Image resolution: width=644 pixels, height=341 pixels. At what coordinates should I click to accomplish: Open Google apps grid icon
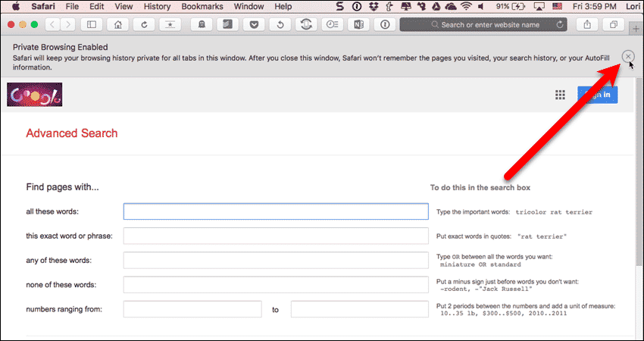point(561,95)
